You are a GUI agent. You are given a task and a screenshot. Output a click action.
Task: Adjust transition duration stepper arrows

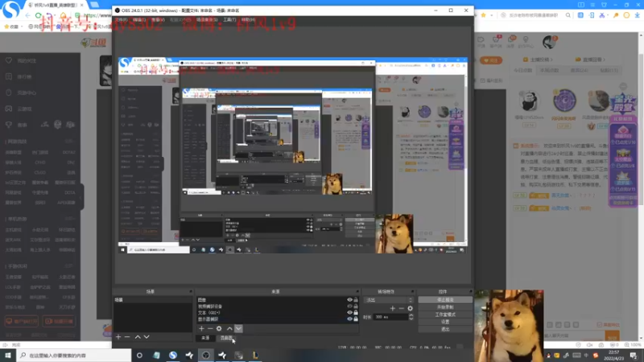coord(411,317)
